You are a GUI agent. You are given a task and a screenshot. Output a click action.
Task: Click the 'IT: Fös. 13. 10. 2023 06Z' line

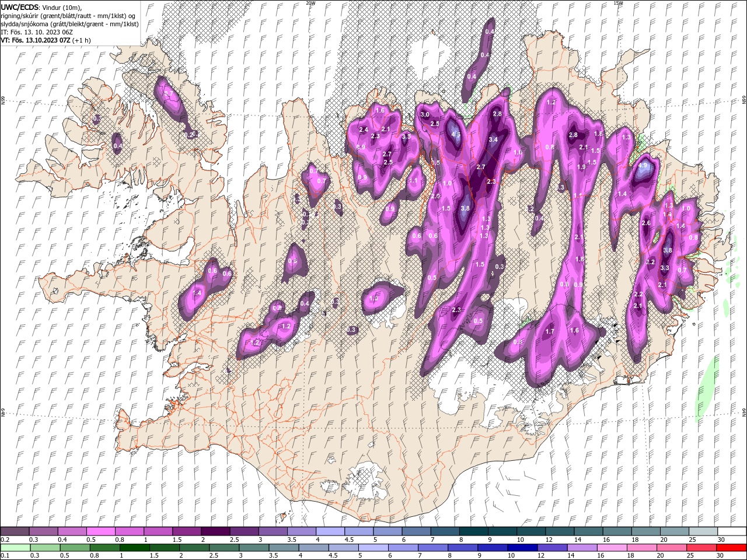(x=37, y=32)
